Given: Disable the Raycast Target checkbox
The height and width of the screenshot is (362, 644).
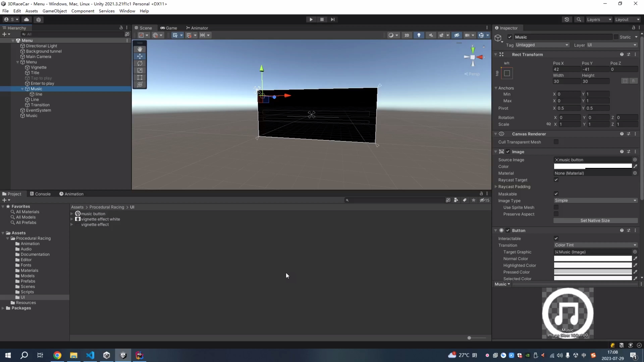Looking at the screenshot, I should [x=556, y=180].
